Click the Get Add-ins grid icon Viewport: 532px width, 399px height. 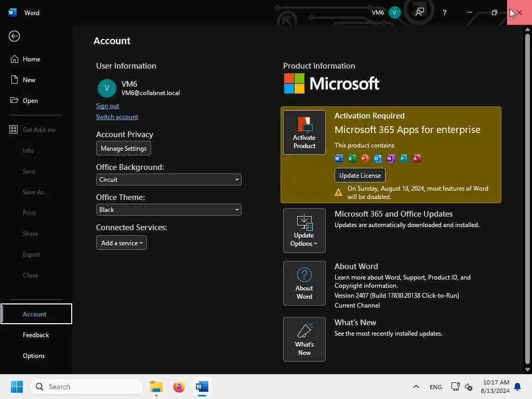pos(14,129)
